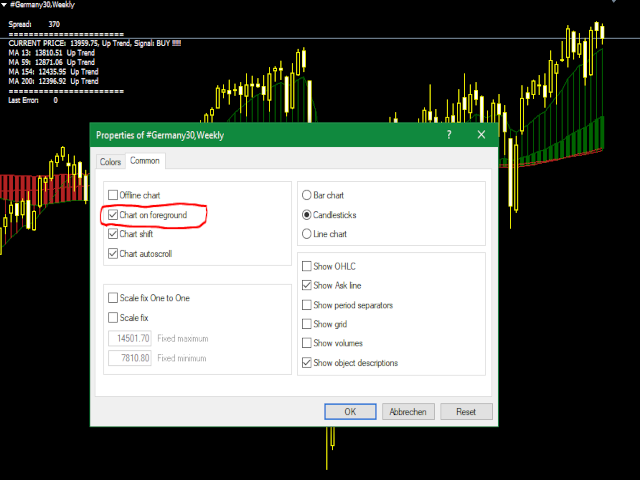This screenshot has height=480, width=640.
Task: Click the Reset button
Action: click(466, 411)
